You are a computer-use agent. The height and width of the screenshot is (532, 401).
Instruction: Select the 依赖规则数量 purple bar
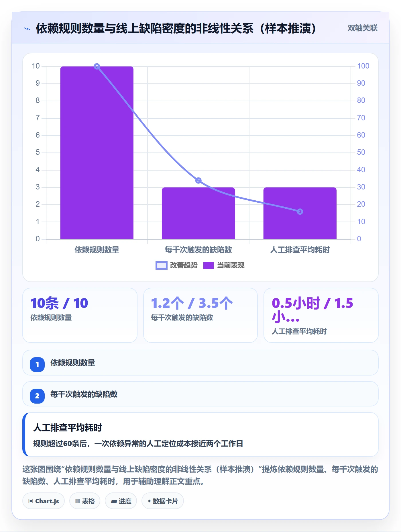pyautogui.click(x=97, y=153)
